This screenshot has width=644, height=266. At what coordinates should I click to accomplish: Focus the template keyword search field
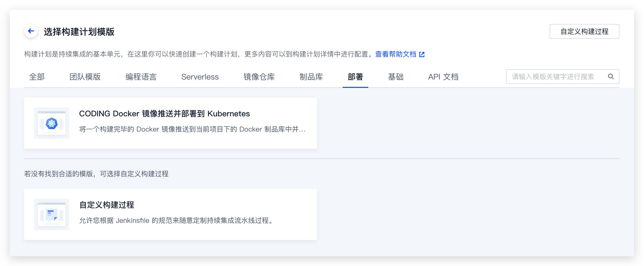coord(563,77)
